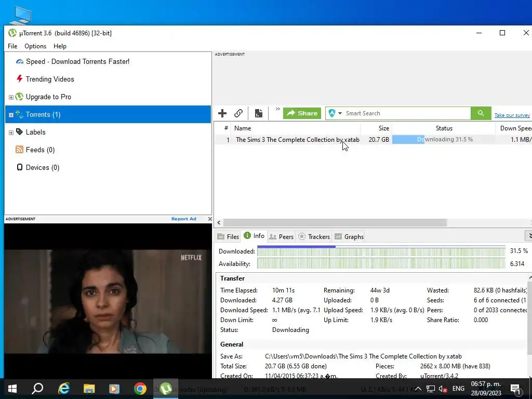Select The Sims 3 Complete Collection torrent row
Viewport: 532px width, 399px height.
point(373,139)
